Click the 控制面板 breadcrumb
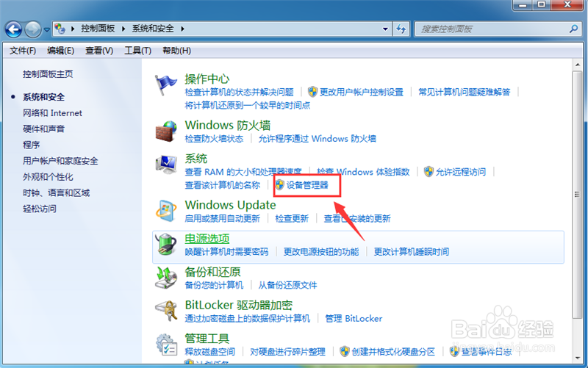The image size is (588, 368). pos(98,29)
